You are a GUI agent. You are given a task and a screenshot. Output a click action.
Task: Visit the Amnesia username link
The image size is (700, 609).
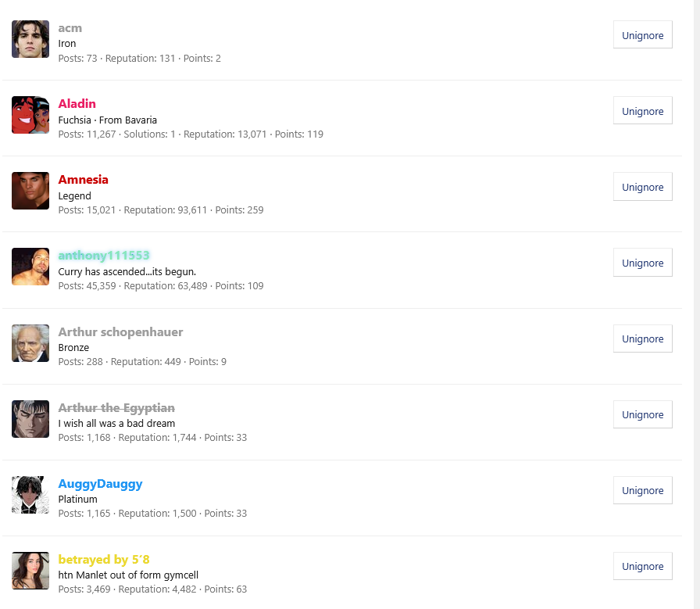83,180
